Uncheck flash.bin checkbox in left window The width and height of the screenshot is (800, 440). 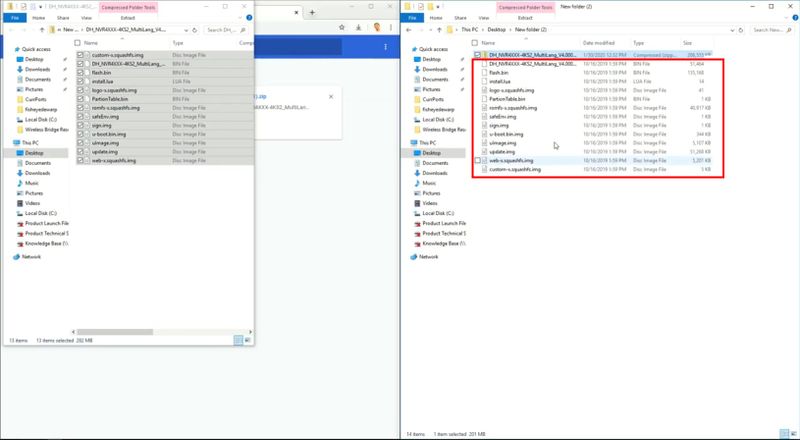80,72
